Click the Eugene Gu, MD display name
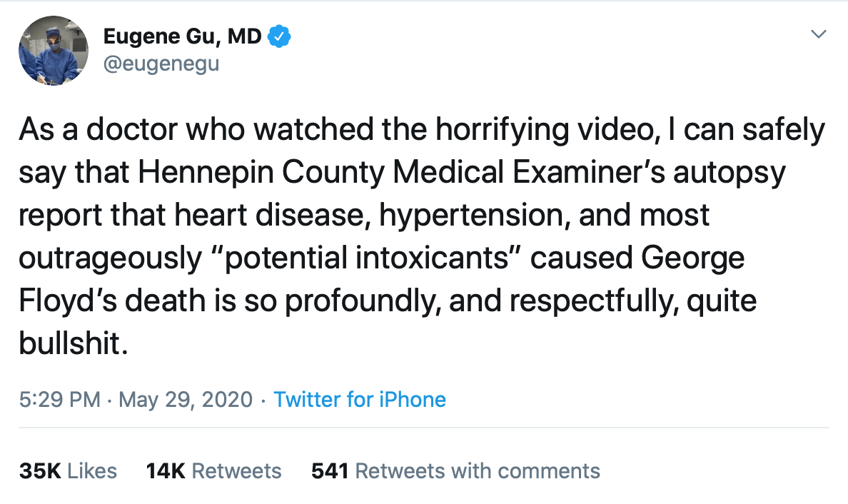Screen dimensions: 848x504 tap(182, 37)
